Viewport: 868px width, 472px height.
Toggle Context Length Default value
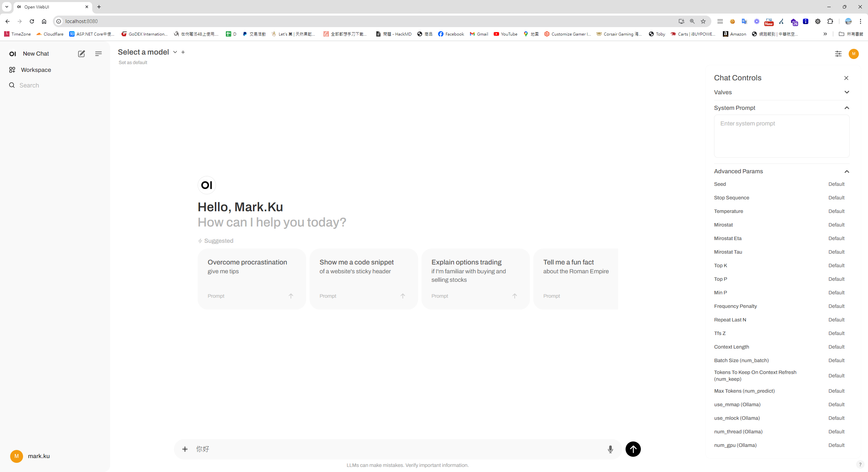click(x=836, y=347)
